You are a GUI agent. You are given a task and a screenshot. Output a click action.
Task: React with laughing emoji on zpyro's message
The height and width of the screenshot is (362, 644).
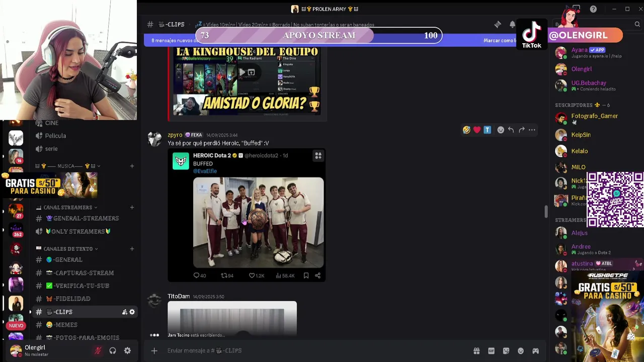coord(467,130)
